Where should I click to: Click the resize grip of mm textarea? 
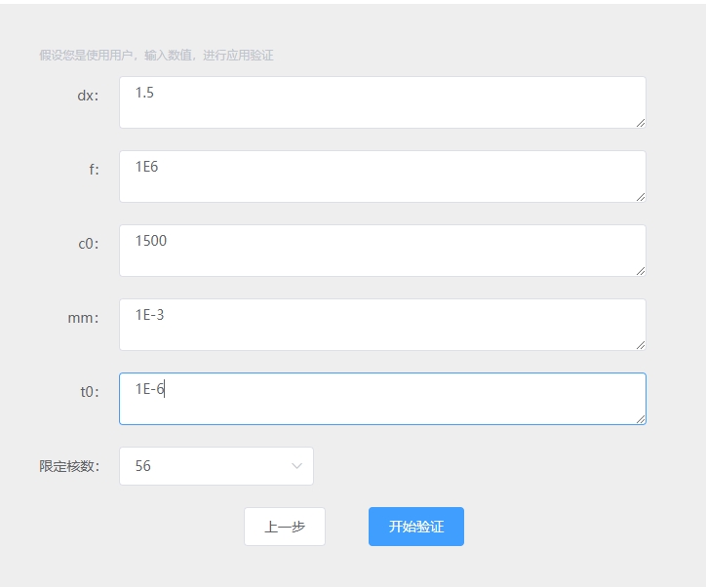[640, 344]
